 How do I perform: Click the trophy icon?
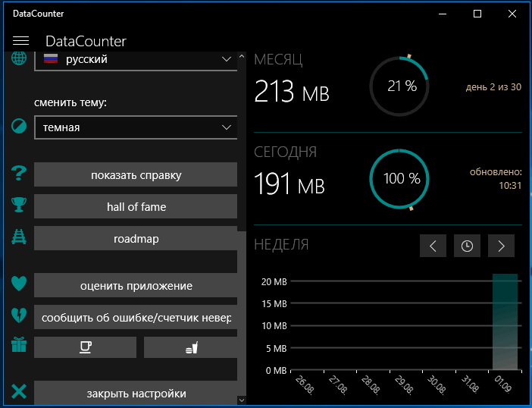click(19, 205)
